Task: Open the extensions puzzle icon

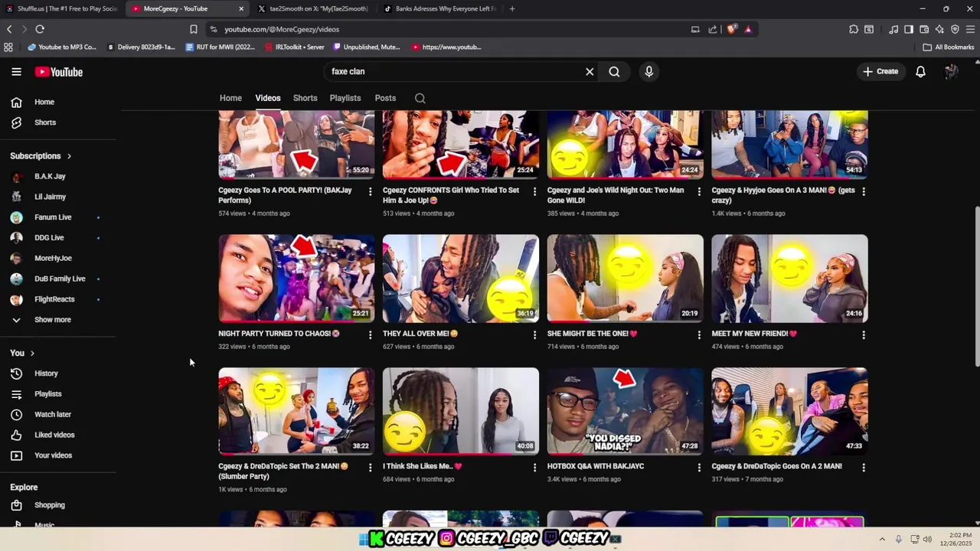Action: (x=854, y=29)
